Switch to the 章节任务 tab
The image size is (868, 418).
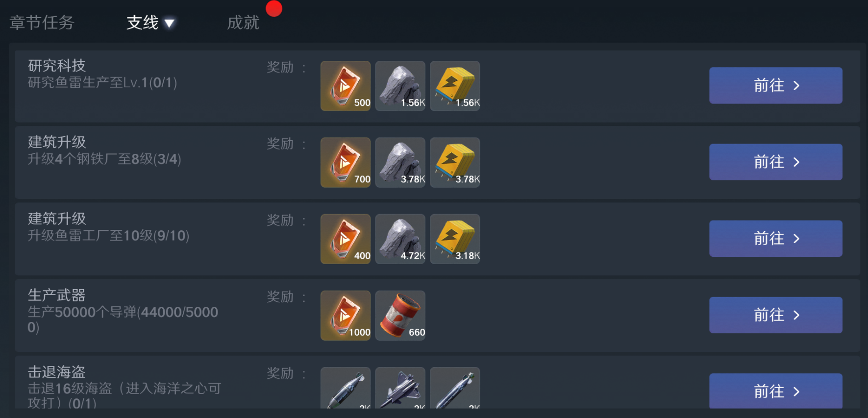42,23
